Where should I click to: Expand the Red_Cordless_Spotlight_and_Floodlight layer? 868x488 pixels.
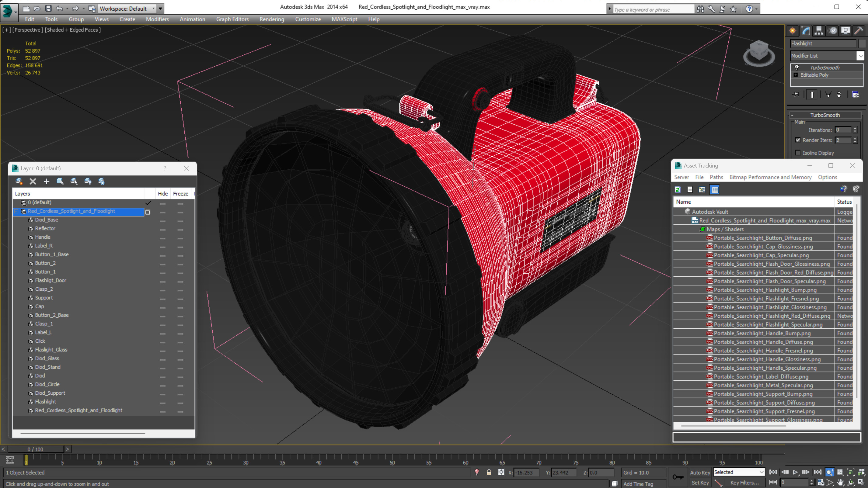click(16, 211)
